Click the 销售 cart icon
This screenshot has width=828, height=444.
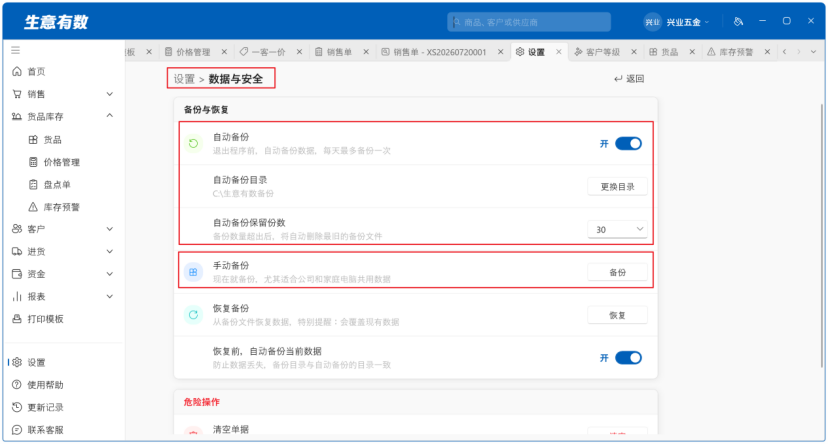[x=17, y=94]
